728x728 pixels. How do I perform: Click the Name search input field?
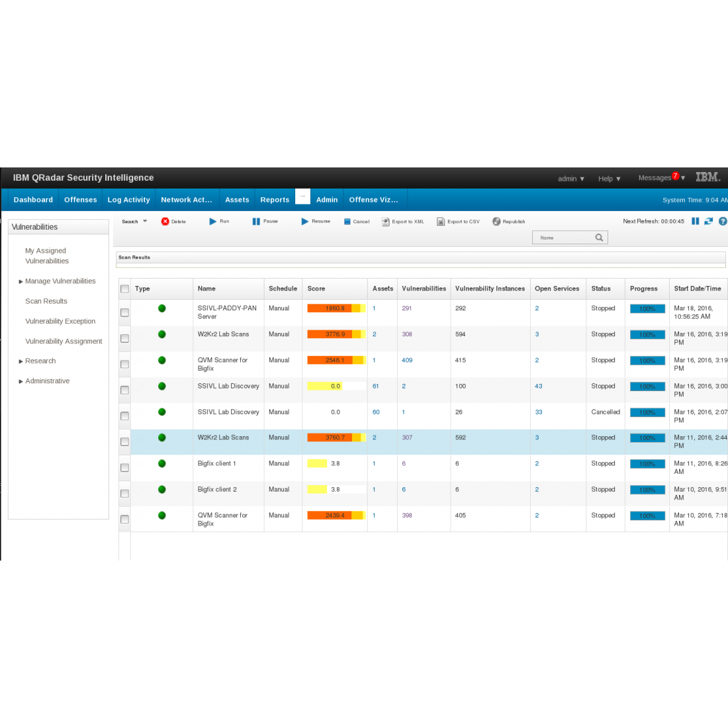[x=566, y=237]
